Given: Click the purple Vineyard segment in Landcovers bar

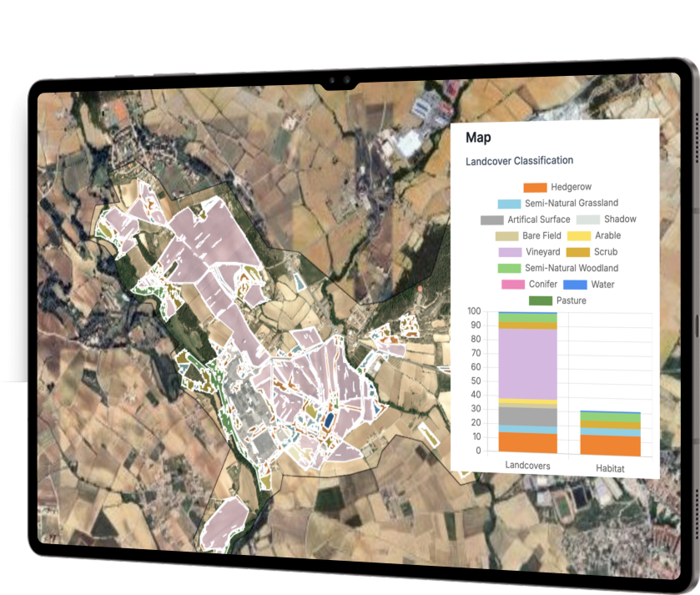Looking at the screenshot, I should 527,363.
